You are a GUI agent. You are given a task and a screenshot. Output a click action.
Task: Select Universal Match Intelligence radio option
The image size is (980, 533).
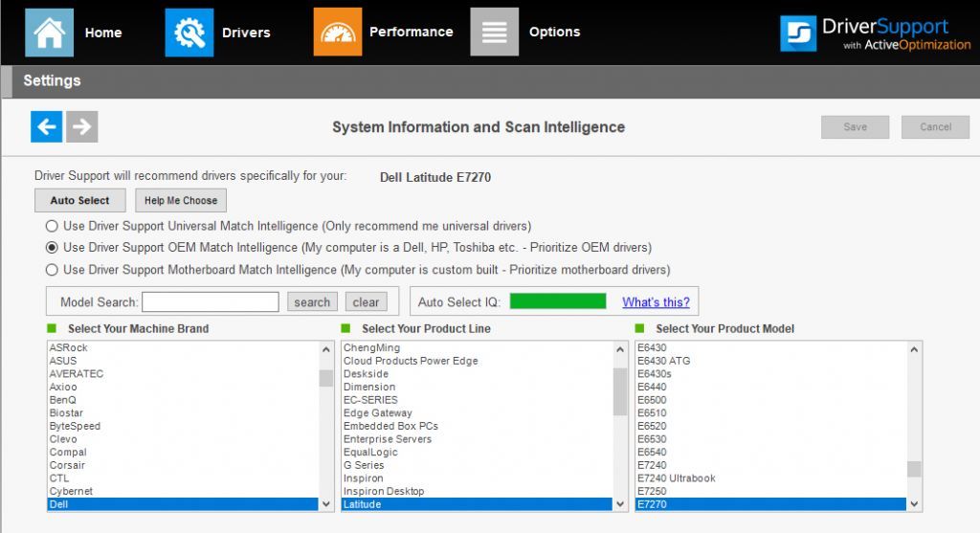52,226
